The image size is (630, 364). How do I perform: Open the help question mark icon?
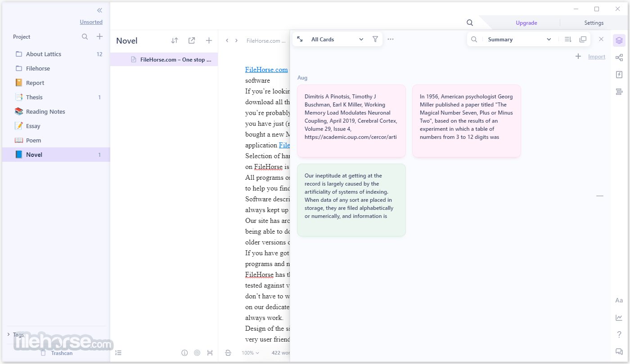(619, 334)
